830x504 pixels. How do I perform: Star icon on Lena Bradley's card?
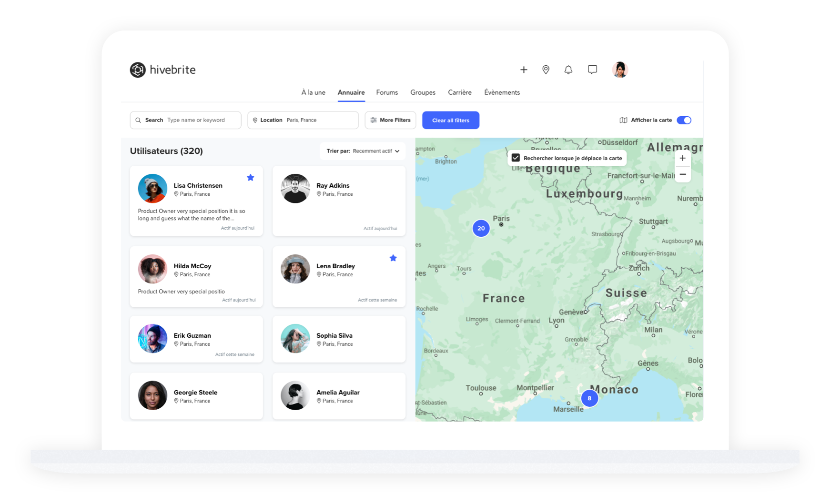point(393,258)
